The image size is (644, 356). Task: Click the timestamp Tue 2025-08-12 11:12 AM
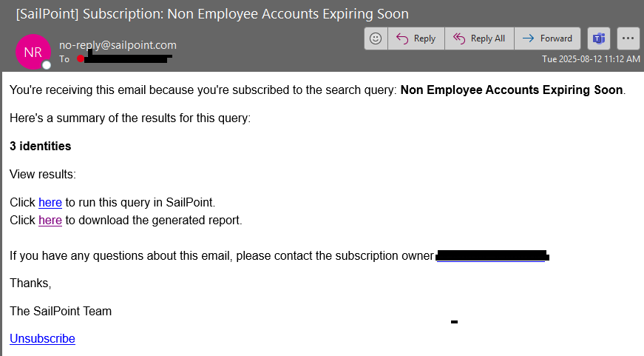tap(591, 58)
